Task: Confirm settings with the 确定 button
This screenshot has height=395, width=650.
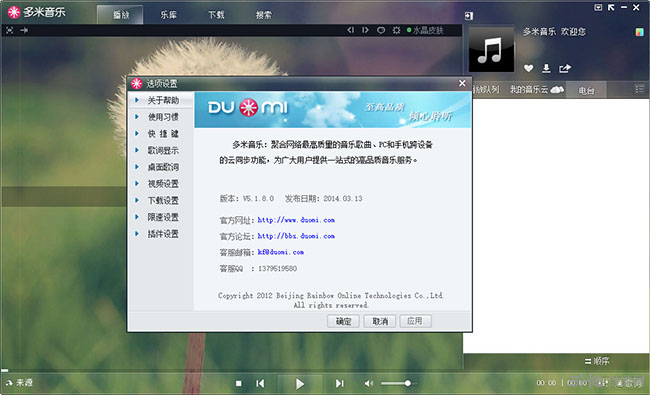Action: (x=343, y=321)
